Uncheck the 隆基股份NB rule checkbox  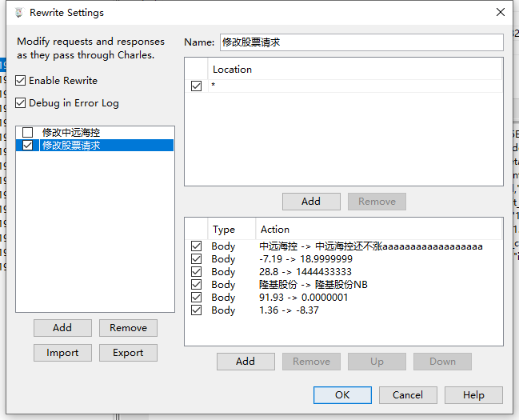[196, 284]
